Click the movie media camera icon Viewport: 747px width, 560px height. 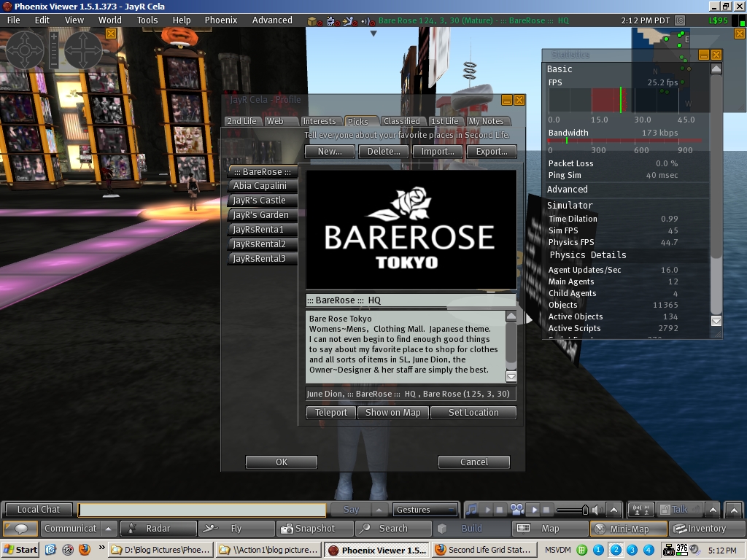[x=517, y=510]
